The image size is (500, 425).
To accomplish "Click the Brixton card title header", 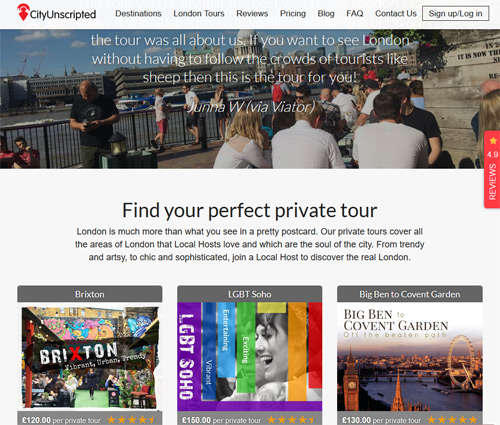I will pos(90,294).
